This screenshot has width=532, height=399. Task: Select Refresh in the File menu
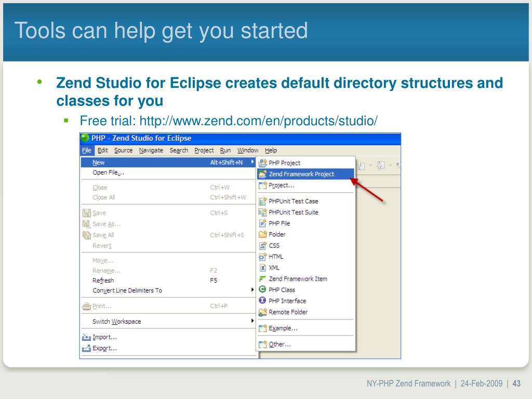(168, 281)
